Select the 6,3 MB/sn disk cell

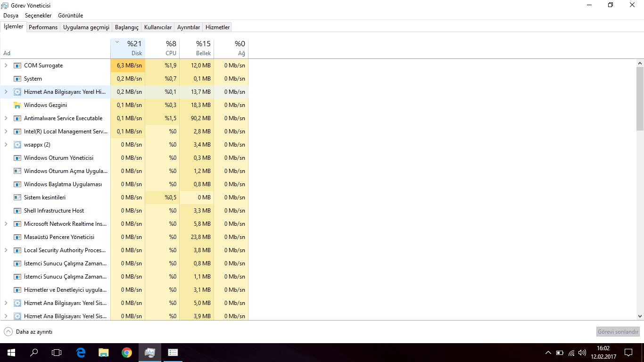128,66
